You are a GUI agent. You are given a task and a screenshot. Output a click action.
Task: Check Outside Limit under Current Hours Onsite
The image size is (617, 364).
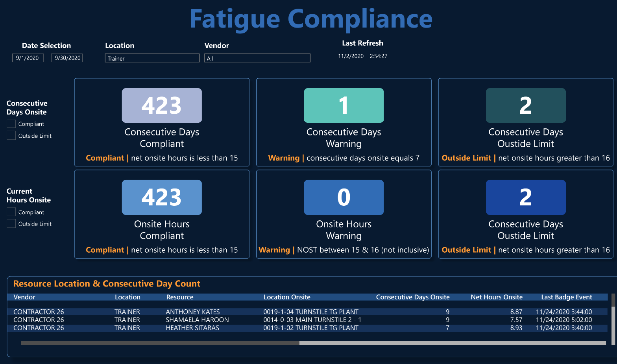11,224
